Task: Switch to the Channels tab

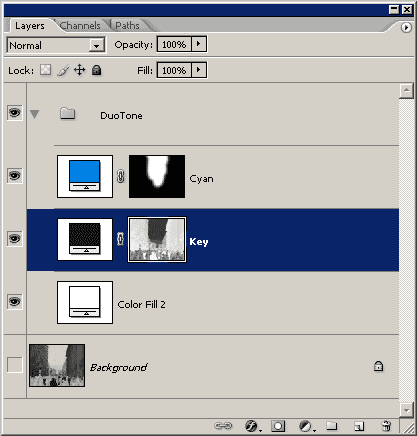Action: (x=80, y=26)
